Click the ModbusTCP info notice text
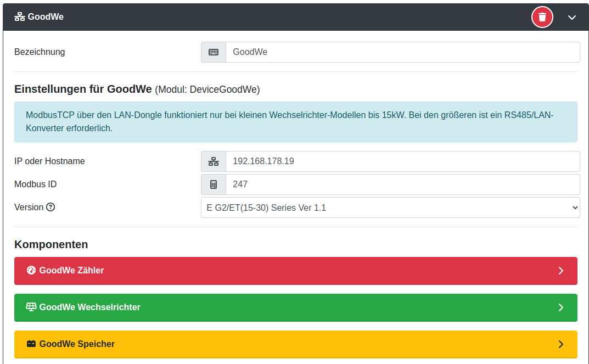The width and height of the screenshot is (589, 364). pyautogui.click(x=290, y=122)
